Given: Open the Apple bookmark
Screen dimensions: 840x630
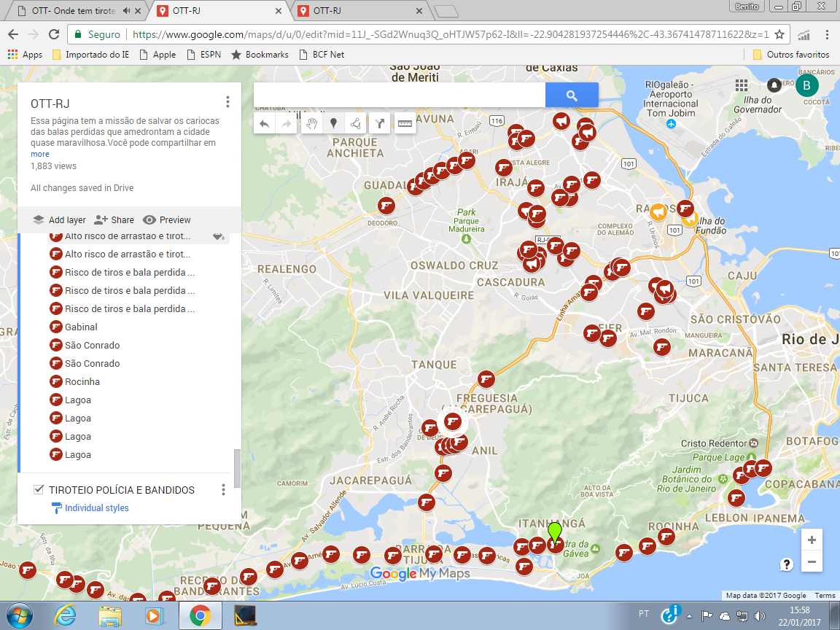Looking at the screenshot, I should [x=157, y=55].
